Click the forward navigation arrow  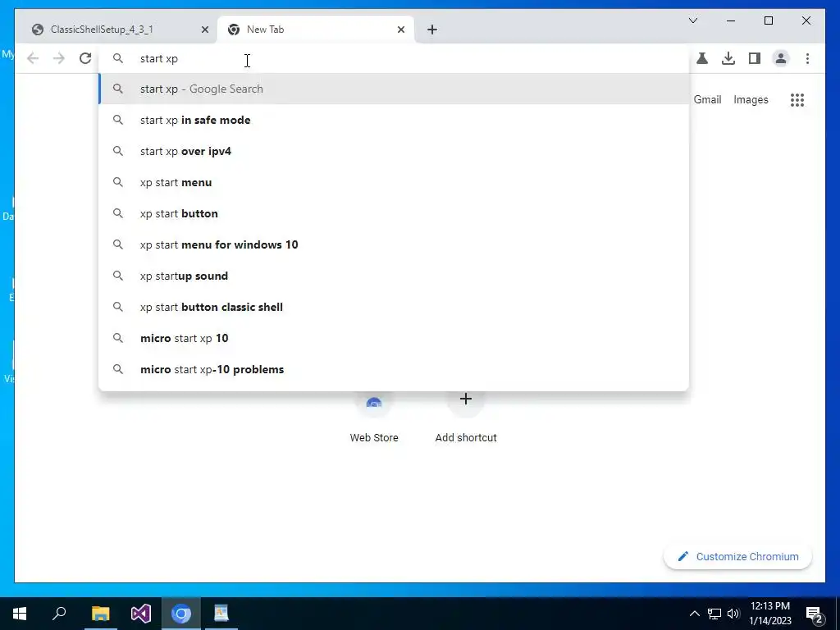tap(59, 58)
